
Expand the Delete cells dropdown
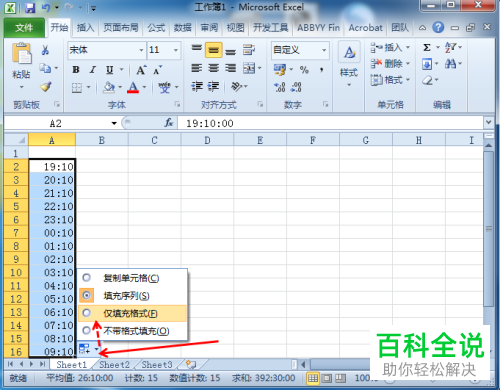(408, 64)
